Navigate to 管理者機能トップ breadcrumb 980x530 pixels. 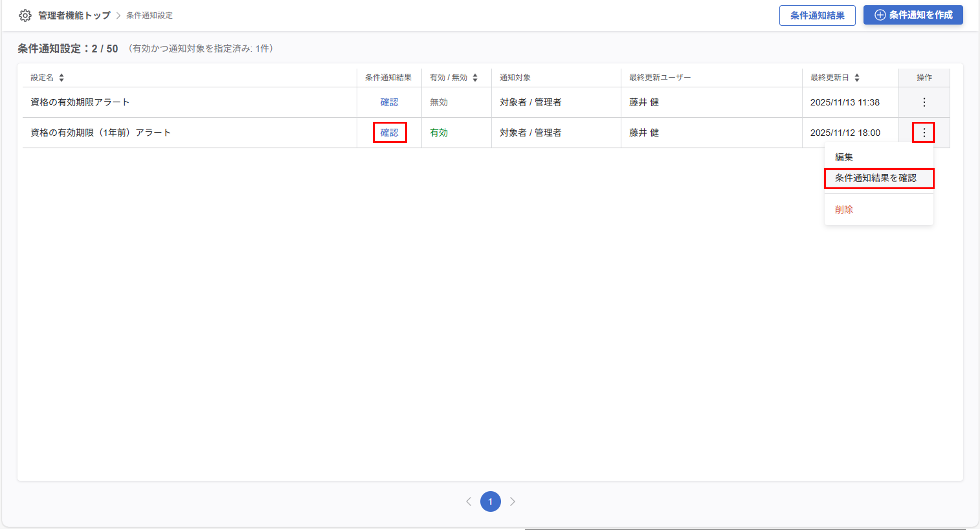(74, 16)
